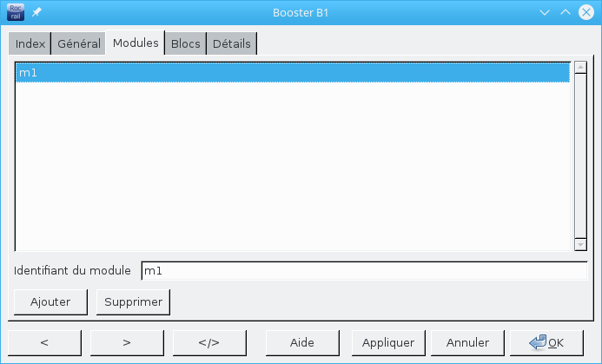Click the Rocrail app icon in title bar
The image size is (602, 364).
pyautogui.click(x=16, y=13)
